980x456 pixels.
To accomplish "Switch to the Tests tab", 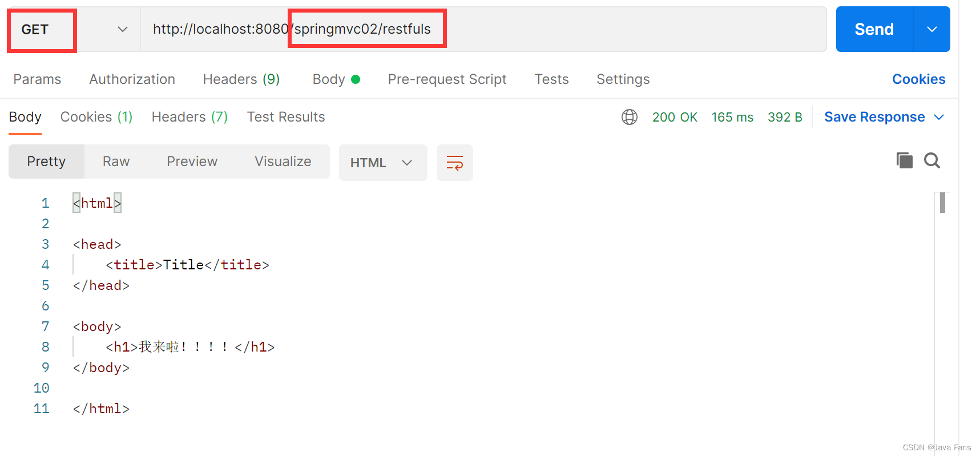I will pos(551,79).
